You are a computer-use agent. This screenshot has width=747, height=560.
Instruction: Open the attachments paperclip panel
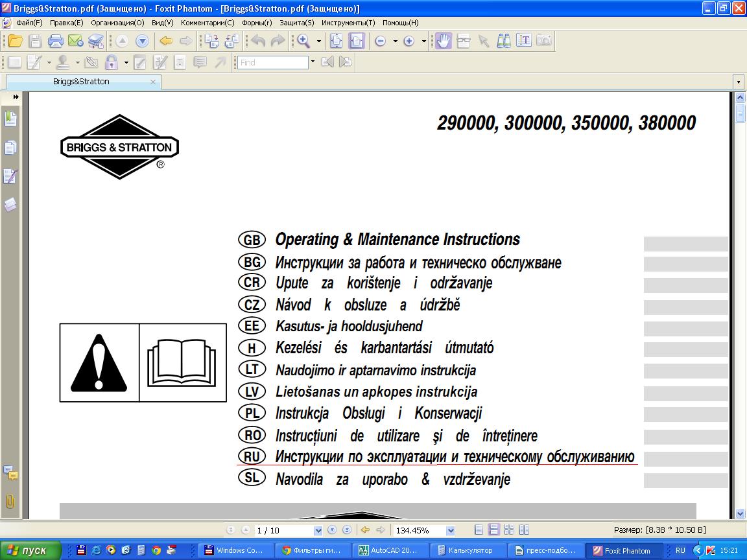pos(10,501)
